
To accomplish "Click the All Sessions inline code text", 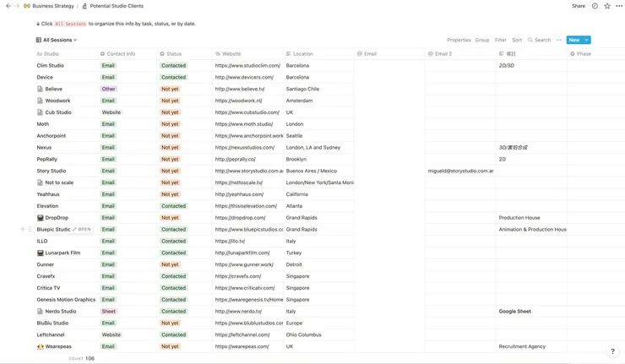I will tap(70, 24).
